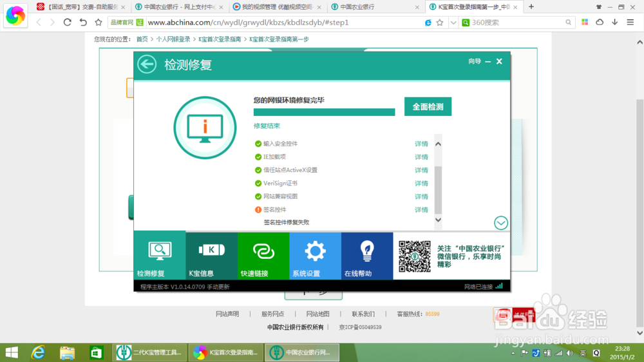Click the back arrow in 检测修复 header
Screen dimensions: 644x362
(x=147, y=64)
